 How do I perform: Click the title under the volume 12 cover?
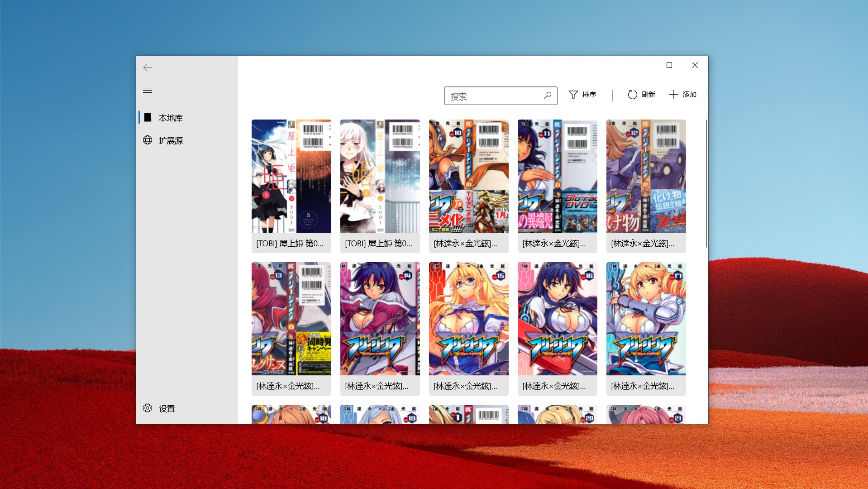[x=643, y=244]
